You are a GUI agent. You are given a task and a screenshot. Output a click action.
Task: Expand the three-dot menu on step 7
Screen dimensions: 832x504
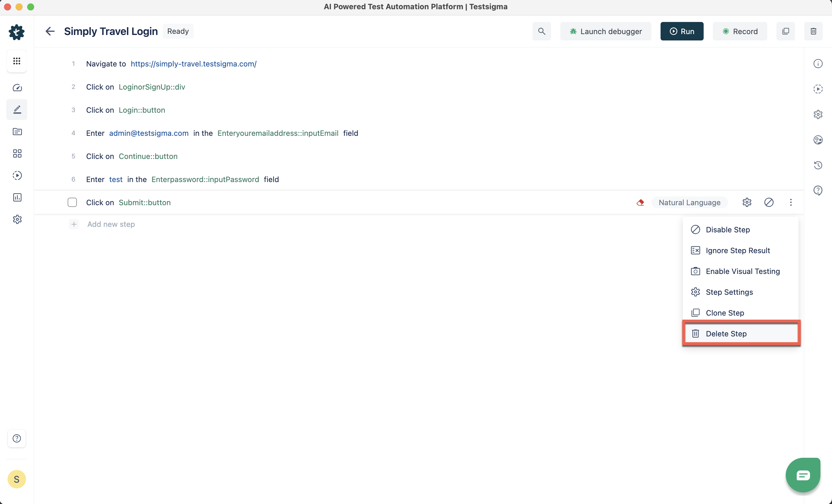tap(791, 202)
